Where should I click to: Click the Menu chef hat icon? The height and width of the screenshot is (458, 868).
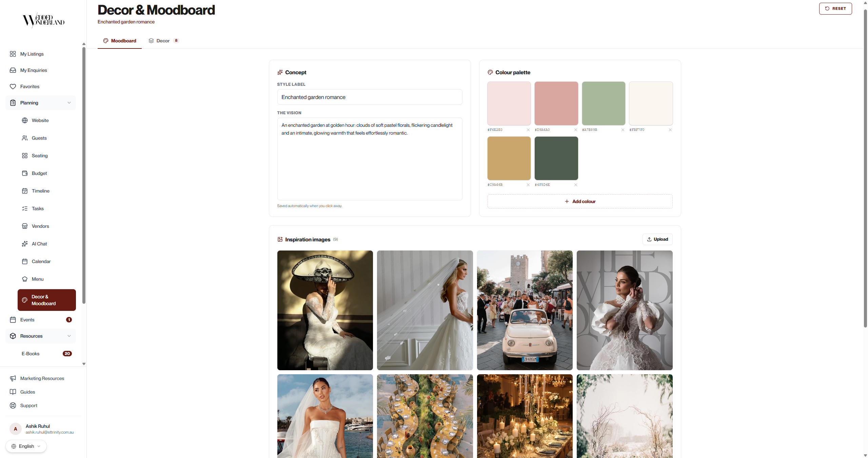click(x=25, y=279)
